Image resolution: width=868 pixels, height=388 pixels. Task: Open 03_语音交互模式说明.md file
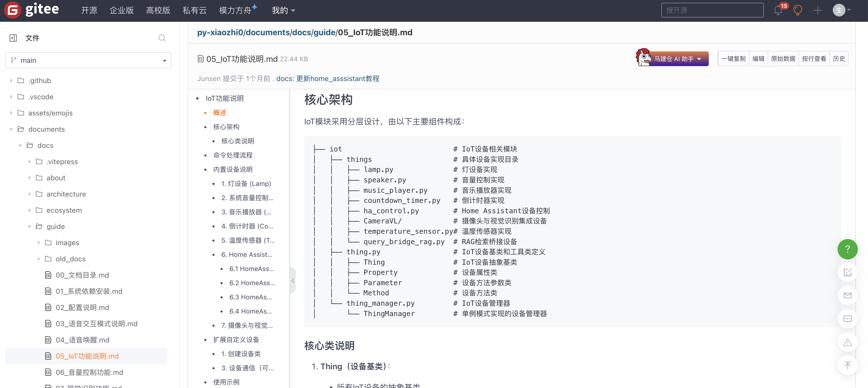coord(97,323)
